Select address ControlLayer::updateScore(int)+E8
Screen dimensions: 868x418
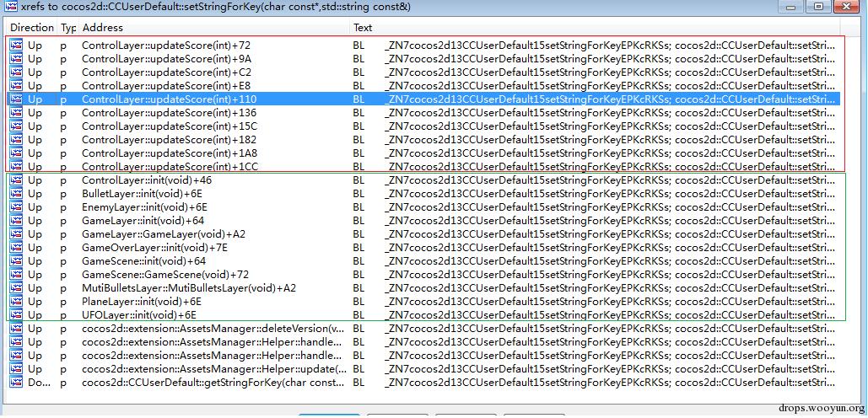167,86
